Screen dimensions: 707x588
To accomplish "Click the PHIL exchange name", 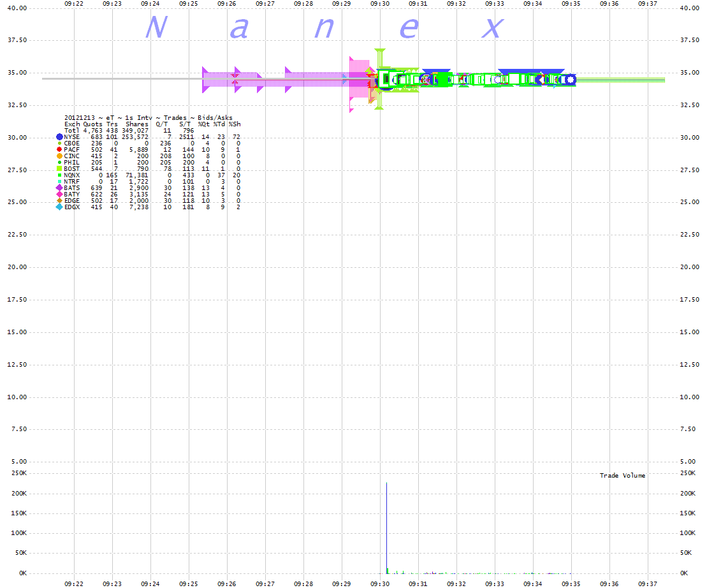I will [71, 163].
